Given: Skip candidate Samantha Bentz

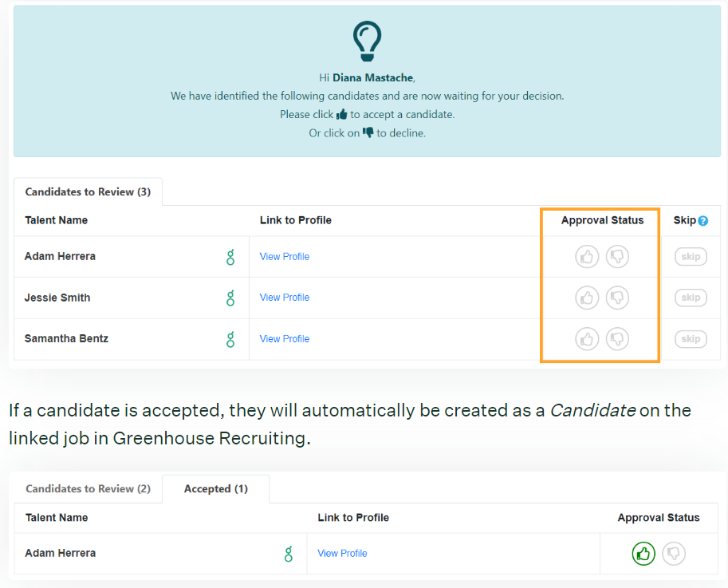Looking at the screenshot, I should click(x=691, y=339).
